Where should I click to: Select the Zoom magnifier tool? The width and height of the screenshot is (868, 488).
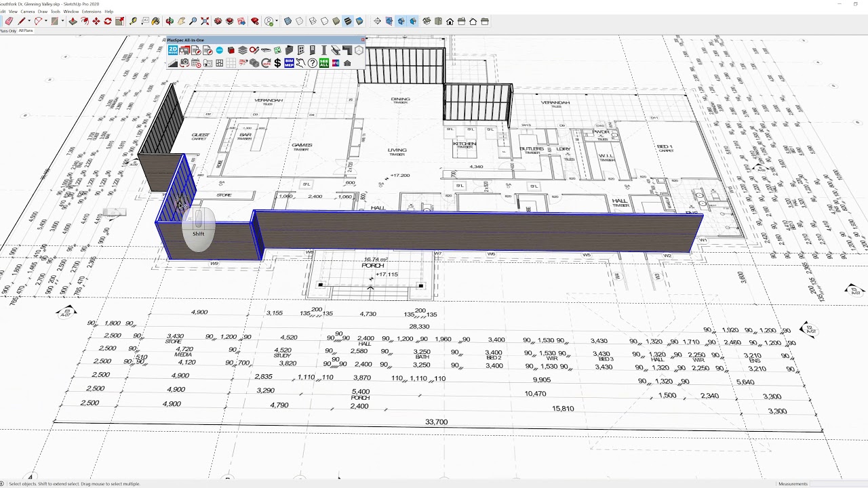[193, 22]
